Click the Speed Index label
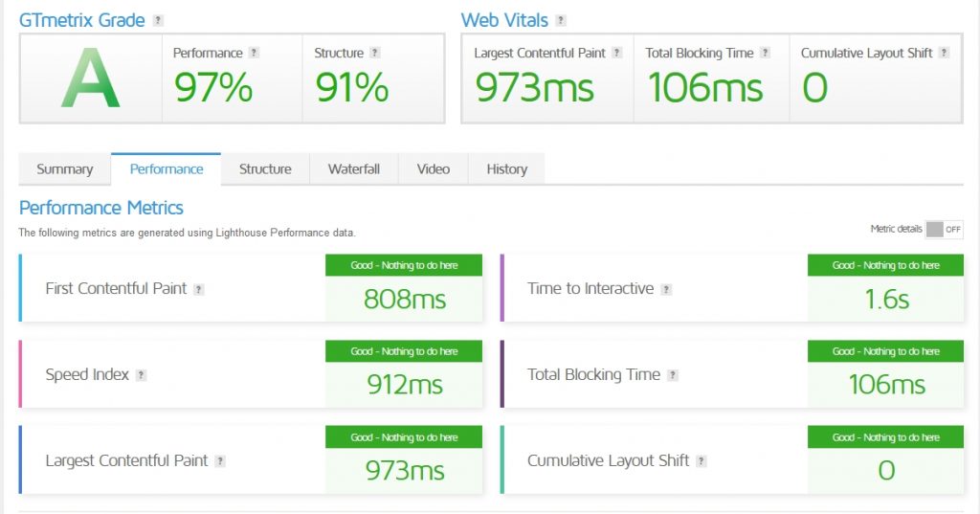980x514 pixels. 87,374
